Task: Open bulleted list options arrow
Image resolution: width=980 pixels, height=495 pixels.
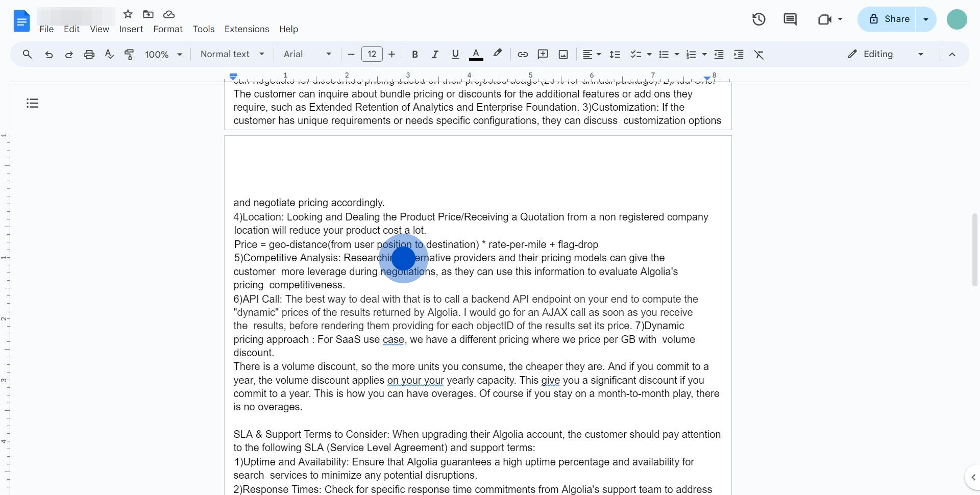Action: (x=677, y=54)
